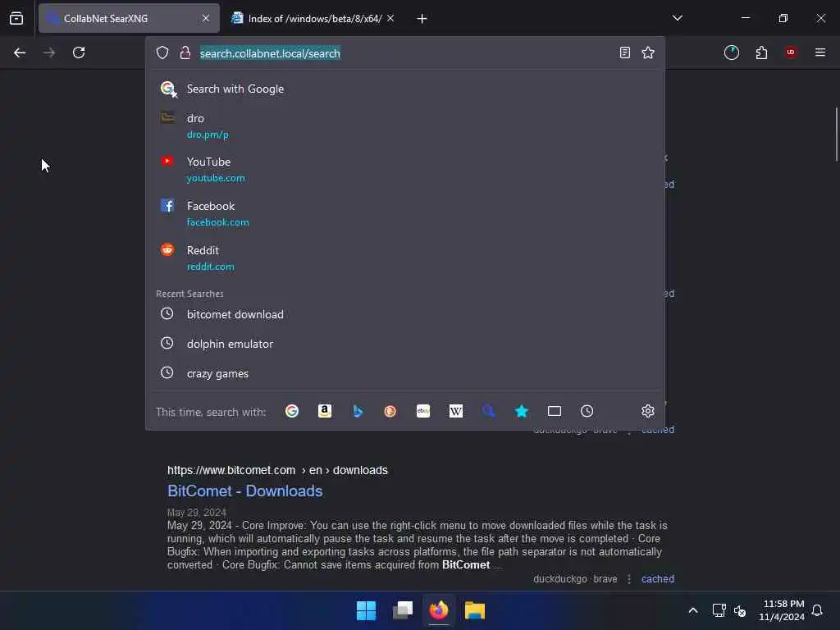Viewport: 840px width, 630px height.
Task: Click the tracking protection shield icon
Action: coord(162,52)
